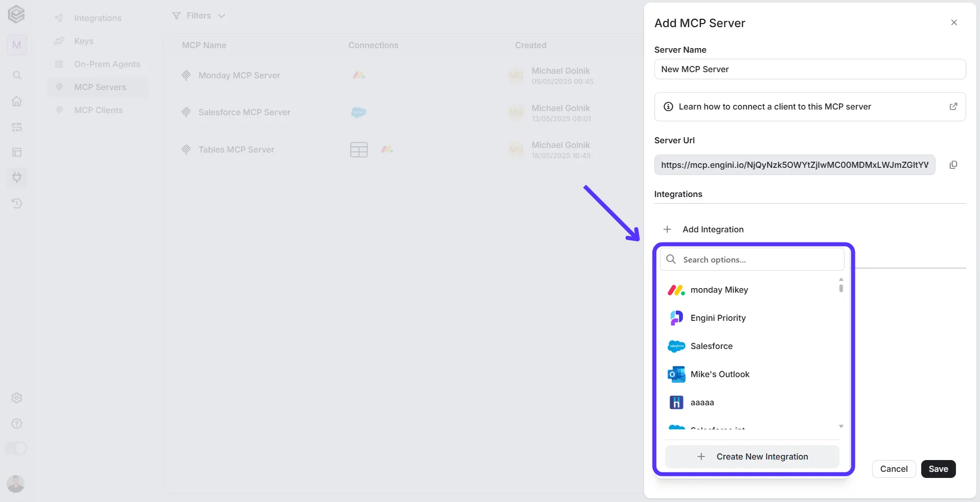The image size is (980, 502).
Task: Open the workflow icon below home
Action: click(x=17, y=126)
